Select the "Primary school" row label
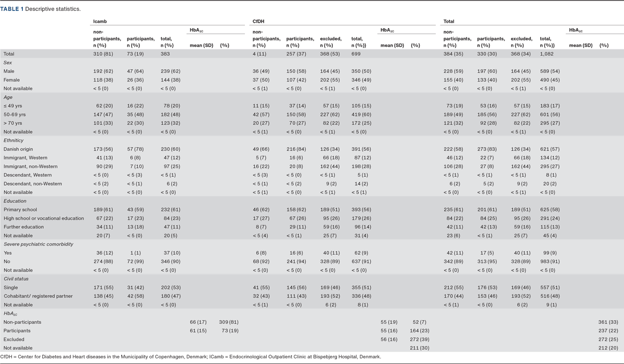 [x=21, y=210]
